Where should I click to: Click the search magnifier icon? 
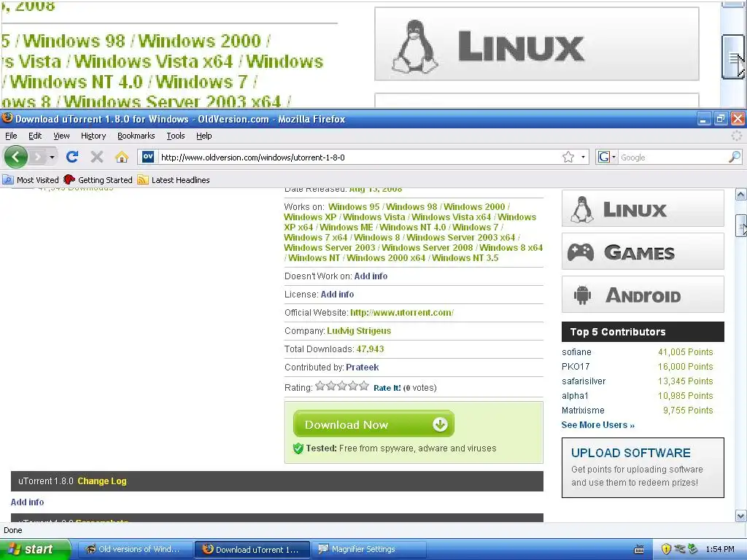(x=735, y=157)
